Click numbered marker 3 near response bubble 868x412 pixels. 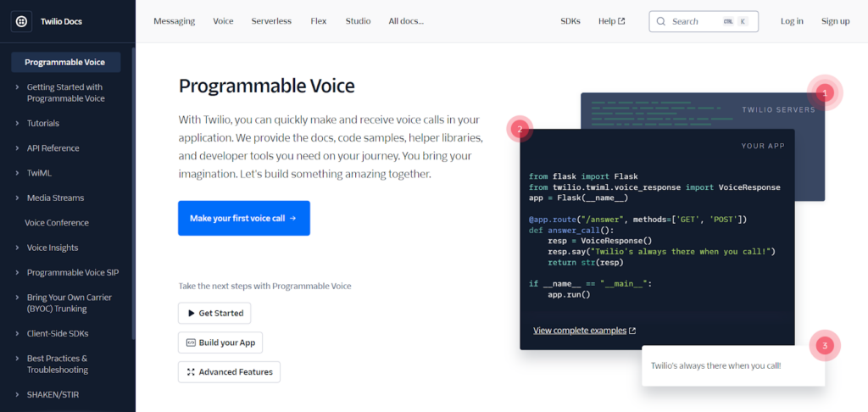tap(823, 345)
